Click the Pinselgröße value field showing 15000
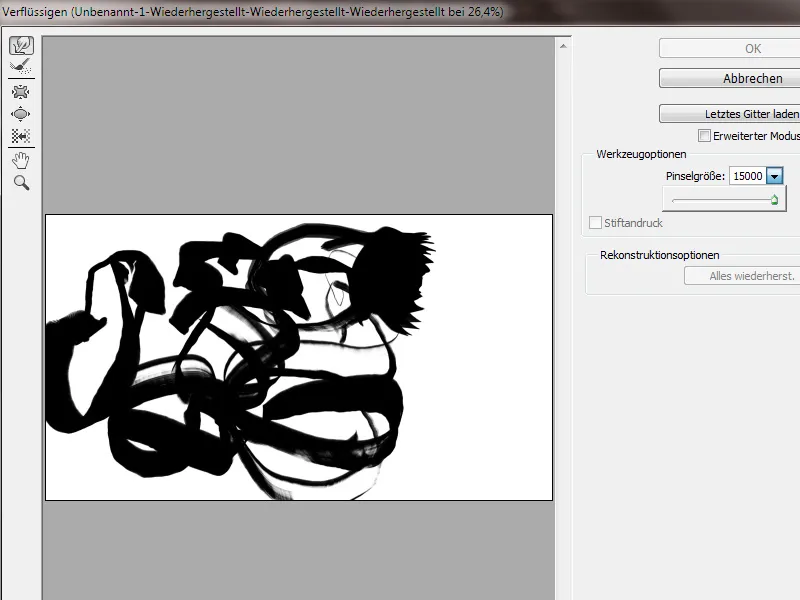This screenshot has width=800, height=600. 747,176
